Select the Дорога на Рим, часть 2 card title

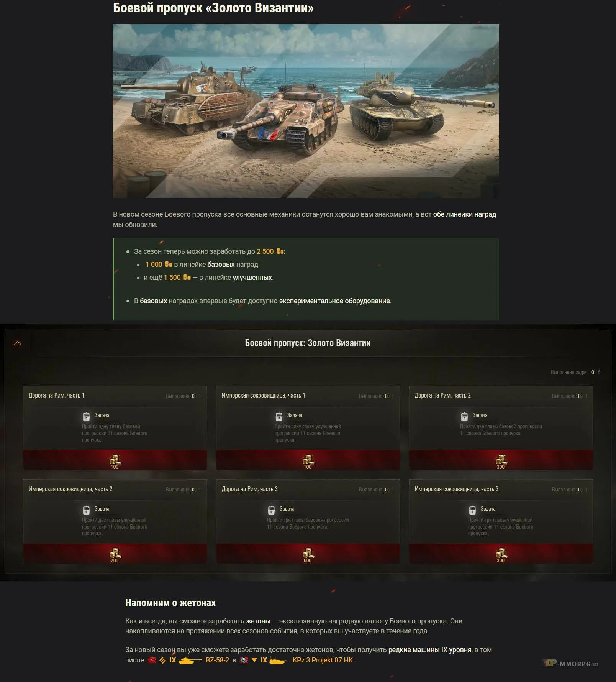pos(442,395)
